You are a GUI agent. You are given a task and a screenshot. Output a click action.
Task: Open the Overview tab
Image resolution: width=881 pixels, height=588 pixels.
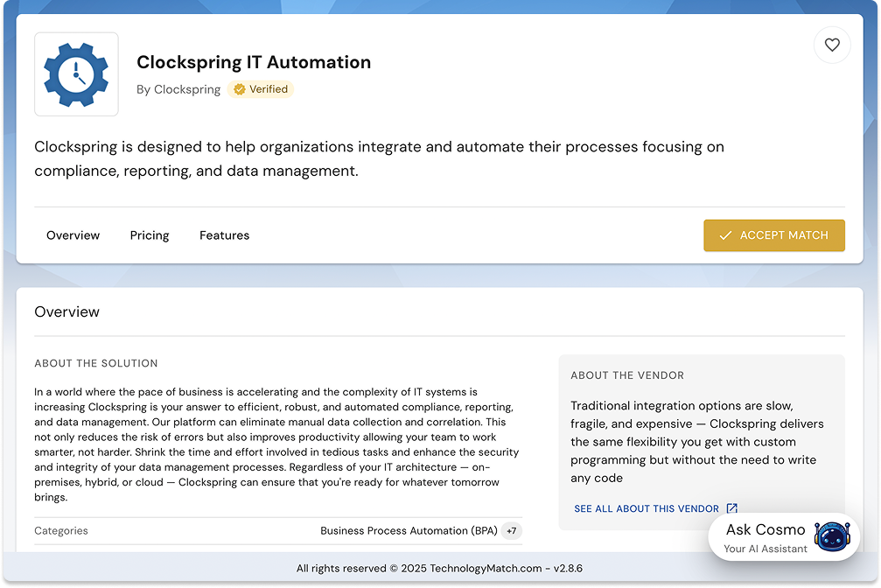pyautogui.click(x=73, y=235)
